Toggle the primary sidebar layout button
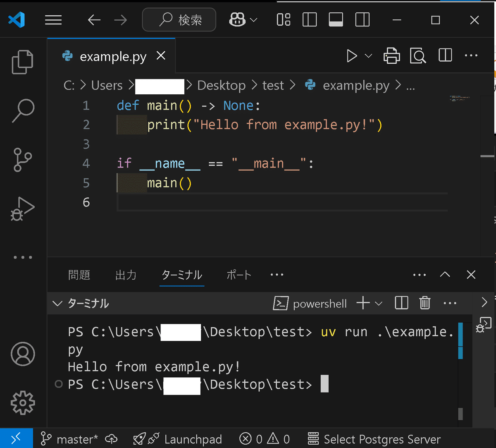Screen dimensions: 496x448 310,20
